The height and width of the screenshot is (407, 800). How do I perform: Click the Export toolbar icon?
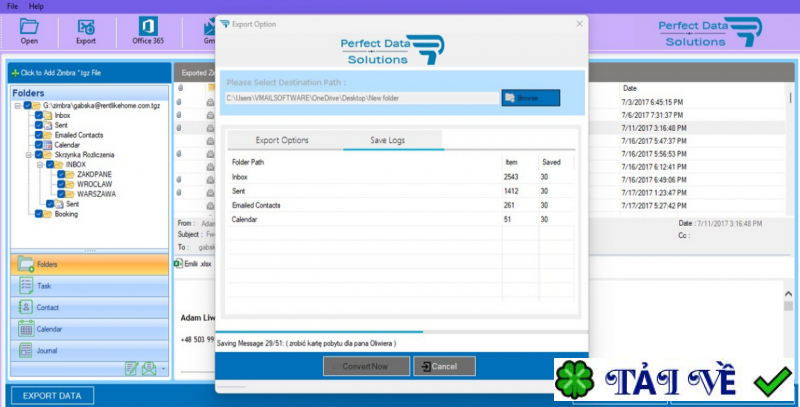click(x=86, y=27)
